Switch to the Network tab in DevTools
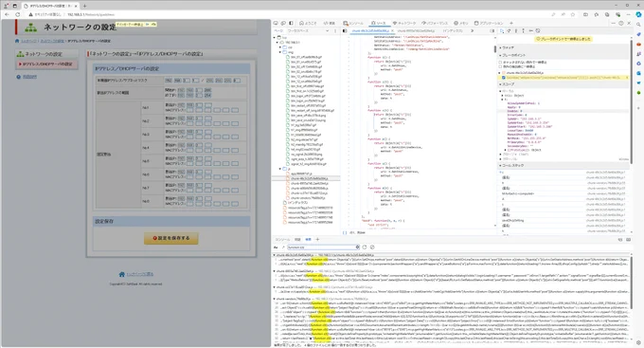The height and width of the screenshot is (348, 644). [404, 23]
